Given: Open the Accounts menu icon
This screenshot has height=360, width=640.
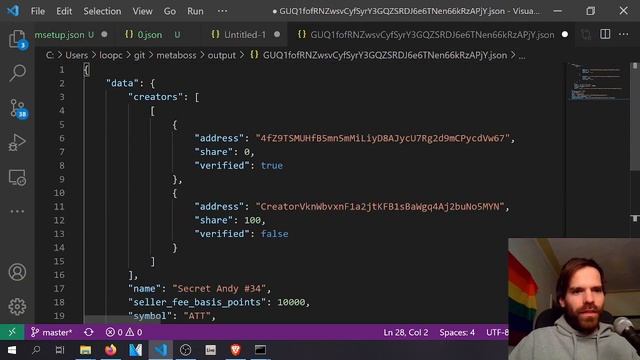Looking at the screenshot, I should tap(17, 272).
